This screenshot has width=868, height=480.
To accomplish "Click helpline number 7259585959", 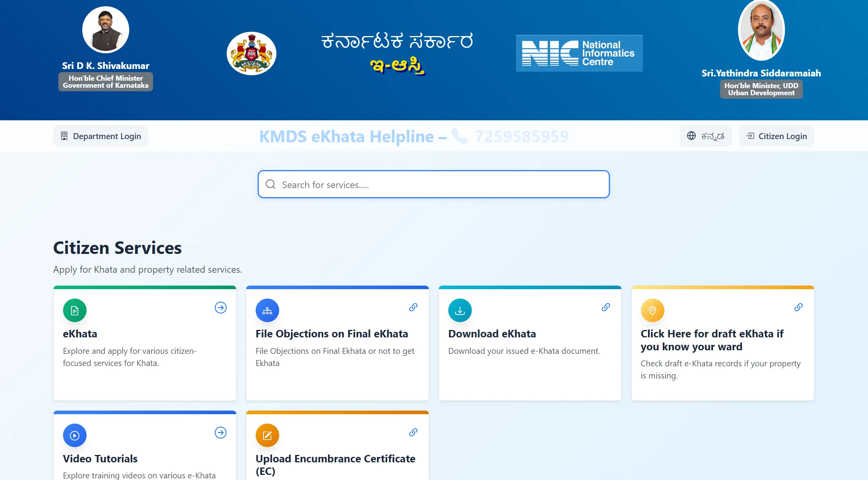I will (522, 136).
